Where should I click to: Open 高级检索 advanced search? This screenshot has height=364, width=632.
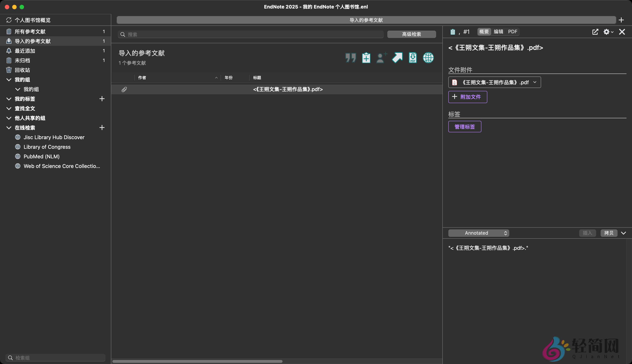pos(412,34)
